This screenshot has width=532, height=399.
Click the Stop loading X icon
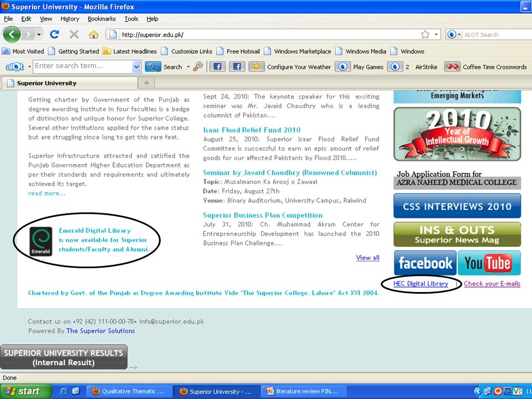point(74,34)
